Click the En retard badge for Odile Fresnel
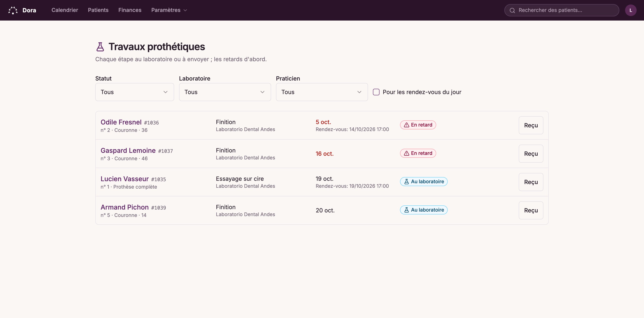644x318 pixels. click(x=418, y=125)
